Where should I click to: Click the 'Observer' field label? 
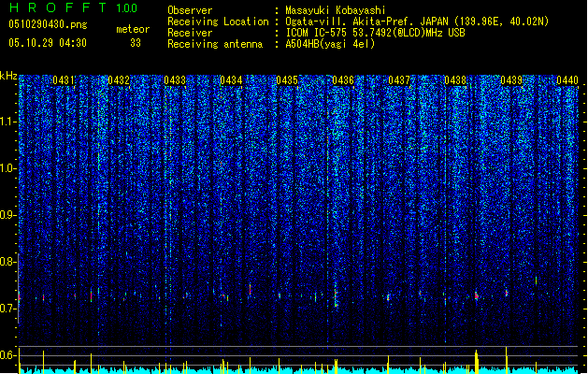[190, 10]
